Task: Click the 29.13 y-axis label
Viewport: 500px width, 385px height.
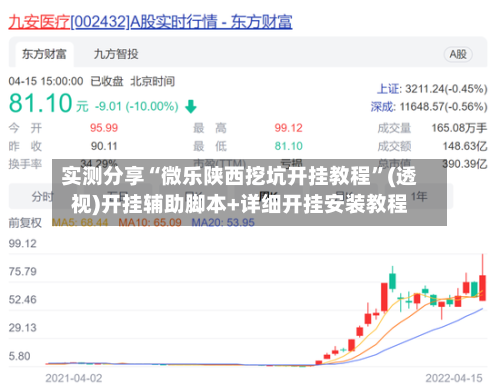Action: tap(23, 328)
